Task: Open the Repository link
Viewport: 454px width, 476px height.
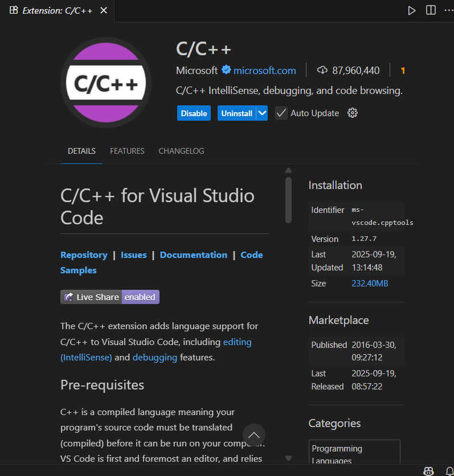Action: point(84,255)
